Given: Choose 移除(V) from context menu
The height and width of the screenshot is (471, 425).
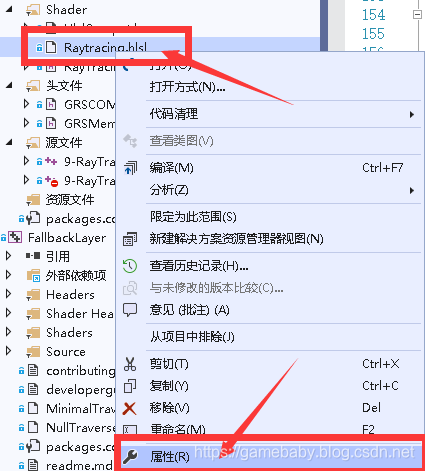Looking at the screenshot, I should 169,408.
